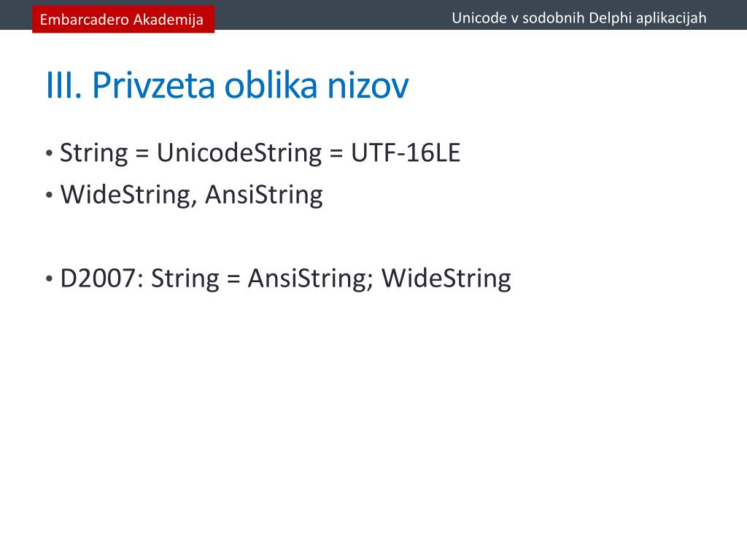Viewport: 747px width, 560px height.
Task: Click the word AnsiString in second bullet
Action: pos(264,195)
